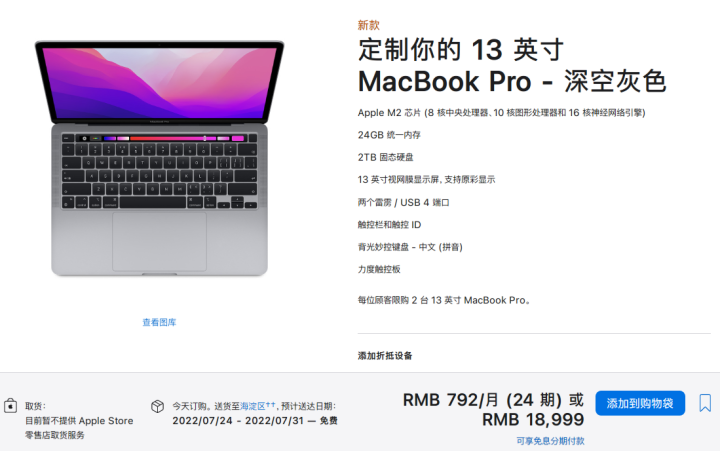The image size is (720, 451).
Task: Click the bookmark save icon
Action: click(x=705, y=403)
